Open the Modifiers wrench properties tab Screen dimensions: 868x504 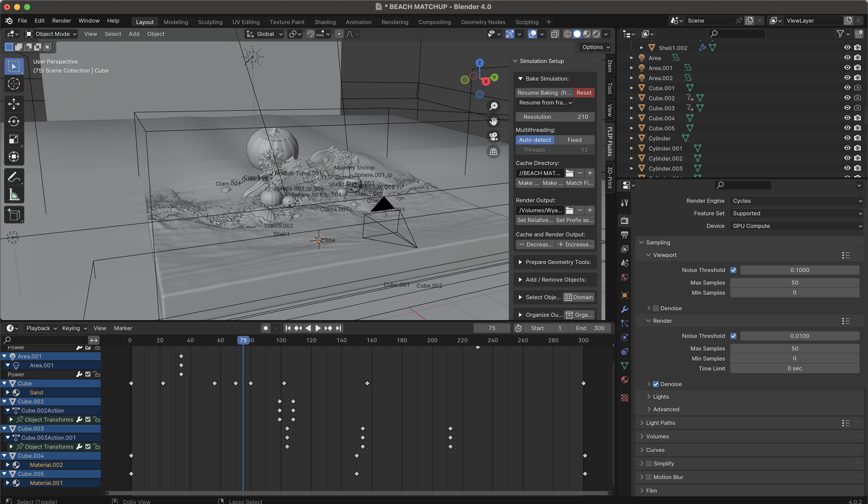pos(624,309)
